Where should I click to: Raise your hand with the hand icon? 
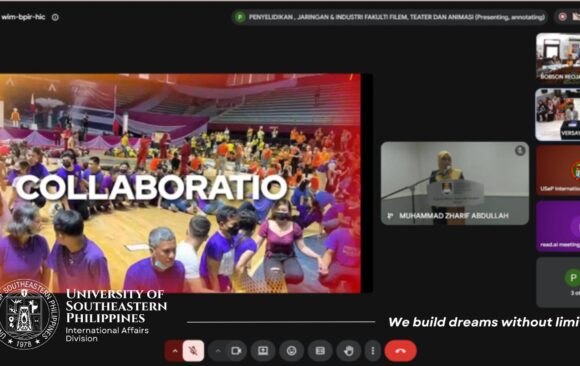[x=349, y=350]
